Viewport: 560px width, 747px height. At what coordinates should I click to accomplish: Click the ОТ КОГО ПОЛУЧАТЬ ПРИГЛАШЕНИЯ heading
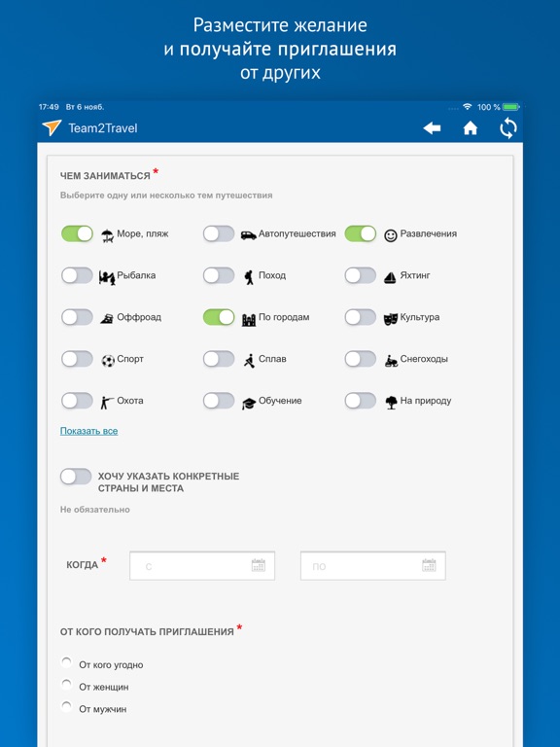[x=147, y=631]
